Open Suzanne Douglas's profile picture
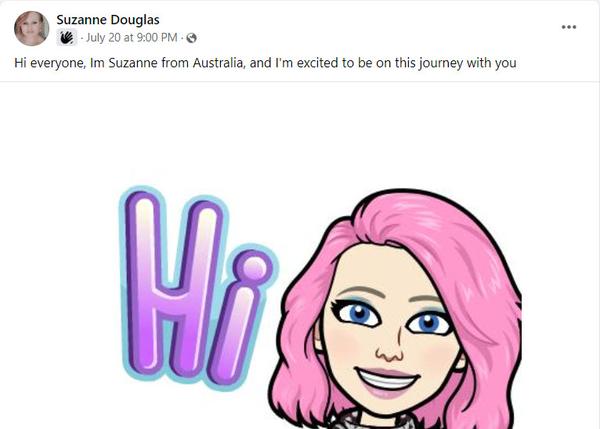The width and height of the screenshot is (600, 429). pos(31,28)
